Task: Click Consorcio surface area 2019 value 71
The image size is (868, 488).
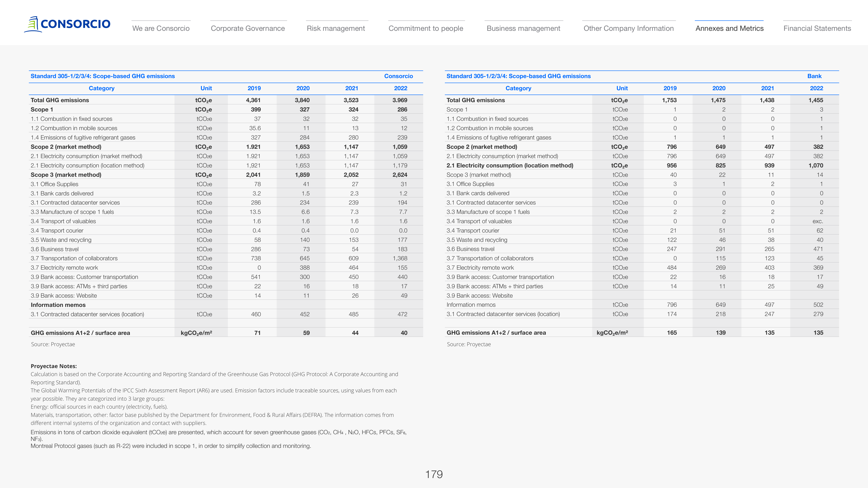Action: pyautogui.click(x=257, y=333)
